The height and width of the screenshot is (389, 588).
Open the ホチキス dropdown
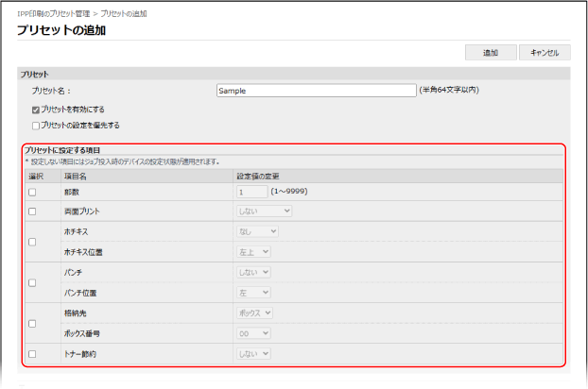tap(256, 231)
